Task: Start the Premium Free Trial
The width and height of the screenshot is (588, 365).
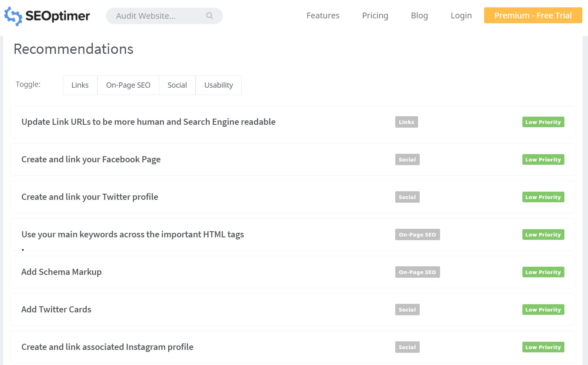Action: (x=533, y=15)
